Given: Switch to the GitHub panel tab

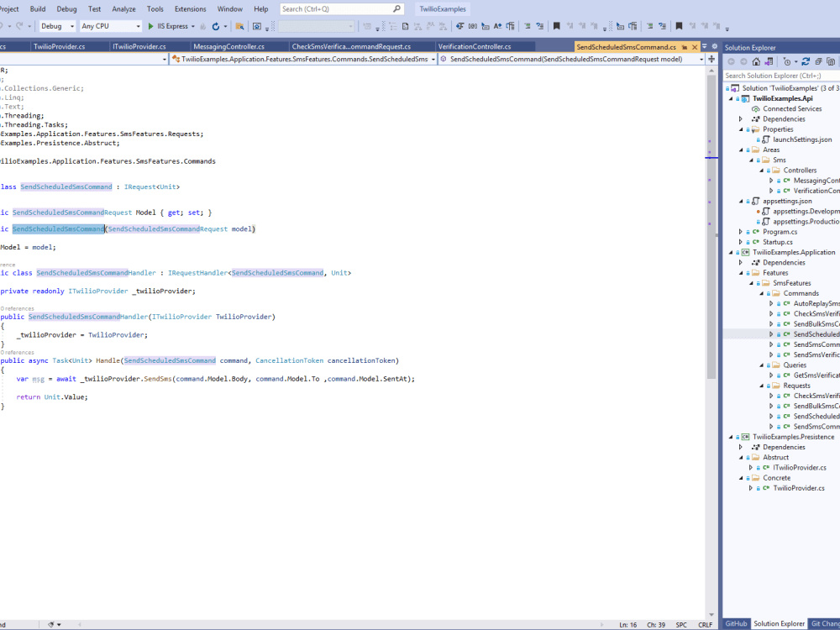Looking at the screenshot, I should [x=736, y=623].
